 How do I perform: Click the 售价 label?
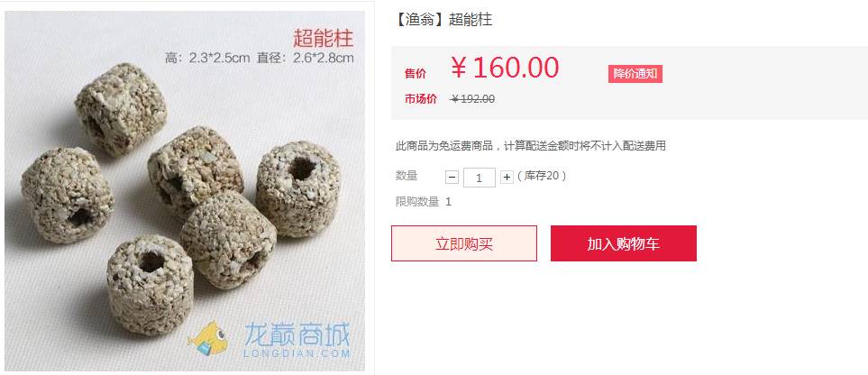pos(416,74)
